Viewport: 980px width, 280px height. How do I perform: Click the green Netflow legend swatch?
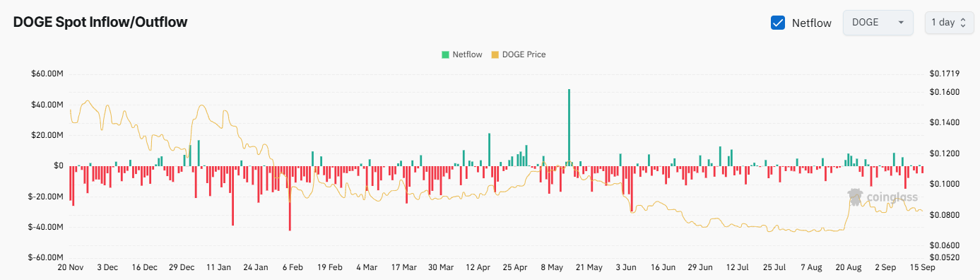point(445,54)
